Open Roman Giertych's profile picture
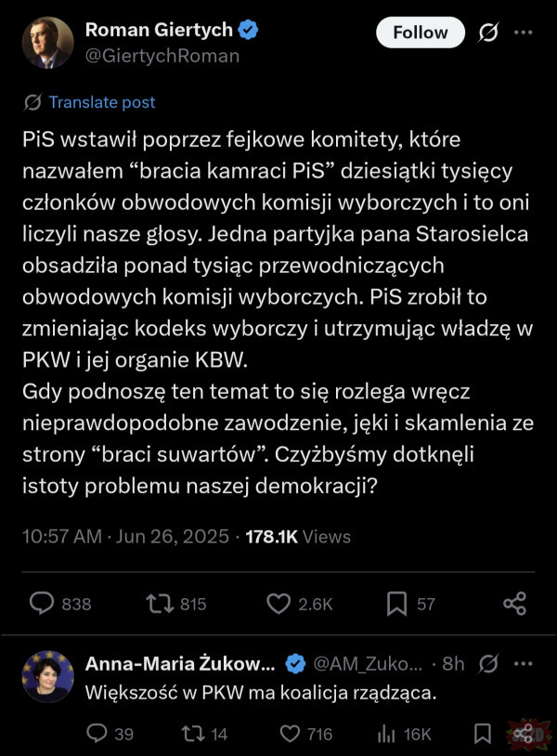The width and height of the screenshot is (557, 756). [x=48, y=42]
